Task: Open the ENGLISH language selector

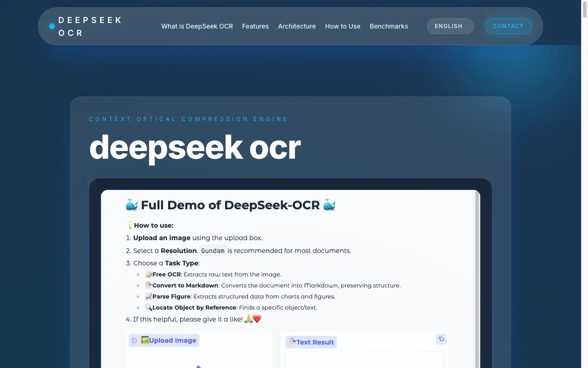Action: [x=450, y=26]
